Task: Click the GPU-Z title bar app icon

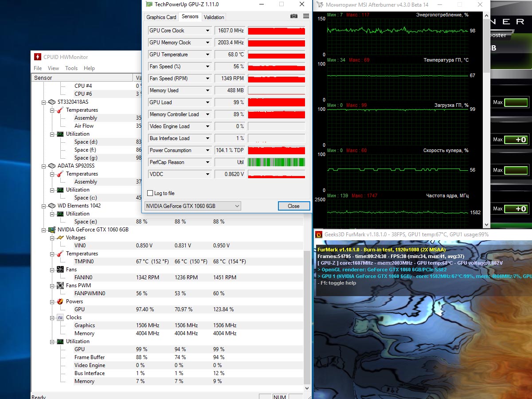Action: pos(149,4)
